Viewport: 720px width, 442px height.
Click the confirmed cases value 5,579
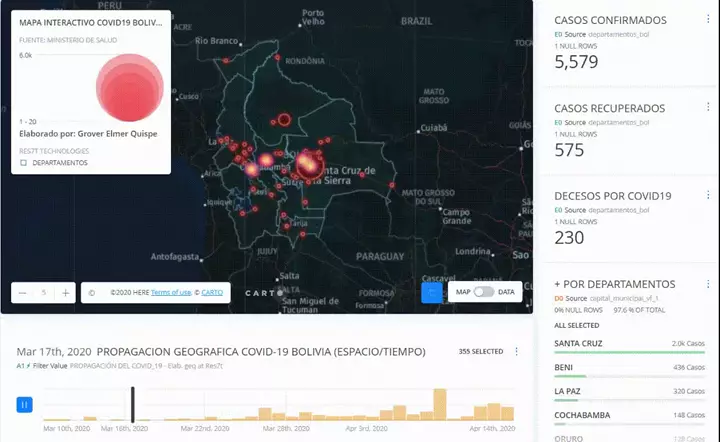pyautogui.click(x=576, y=62)
